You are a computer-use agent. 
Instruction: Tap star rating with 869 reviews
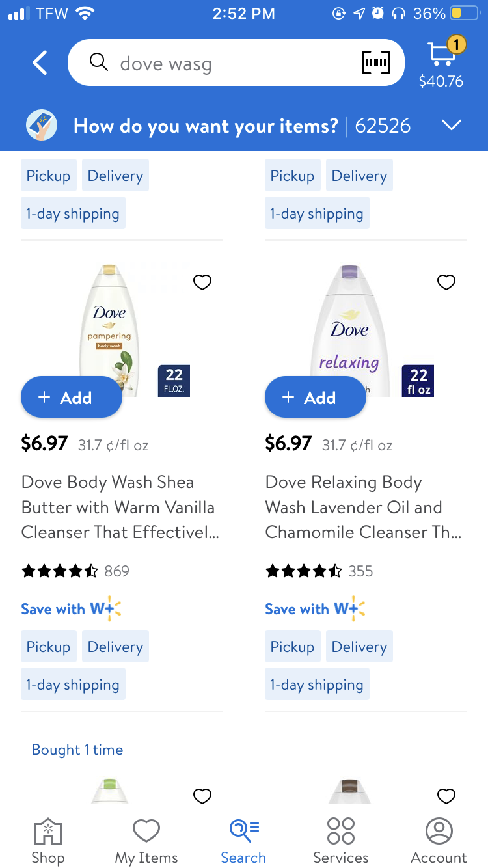coord(60,571)
